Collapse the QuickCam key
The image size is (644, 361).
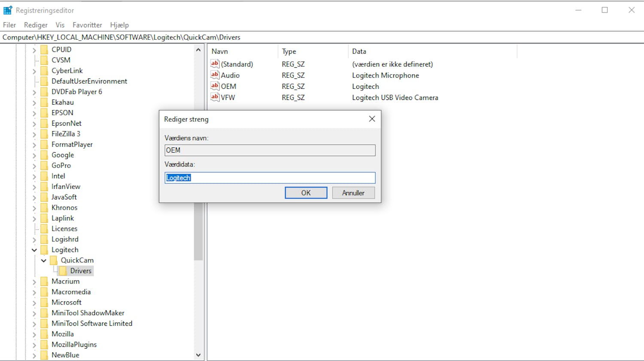(x=43, y=260)
